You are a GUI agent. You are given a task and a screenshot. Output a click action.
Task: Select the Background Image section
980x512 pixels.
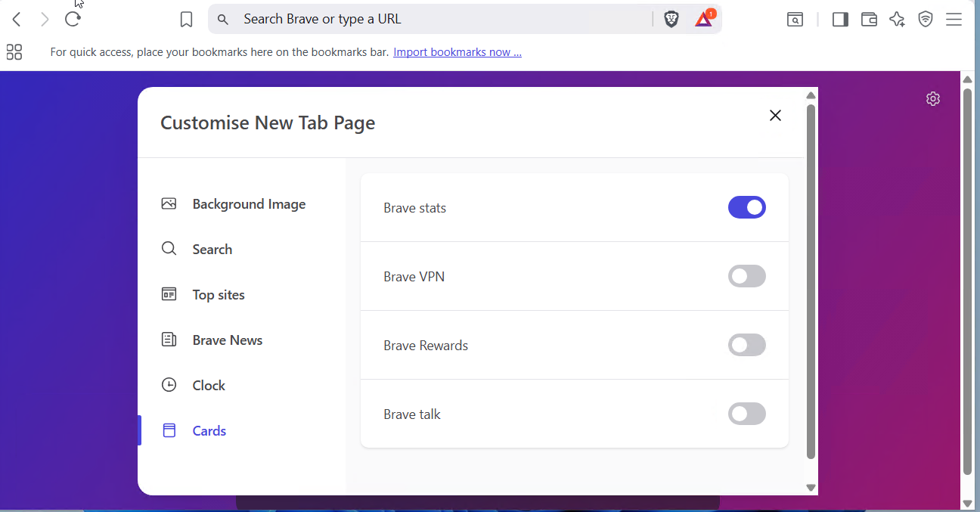(x=248, y=204)
